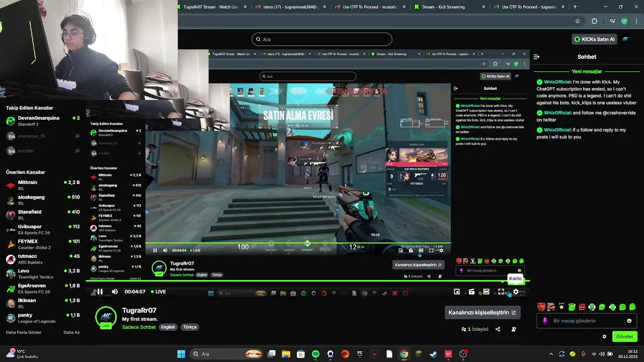Open Spotify from the taskbar
The image size is (644, 362).
point(315,354)
